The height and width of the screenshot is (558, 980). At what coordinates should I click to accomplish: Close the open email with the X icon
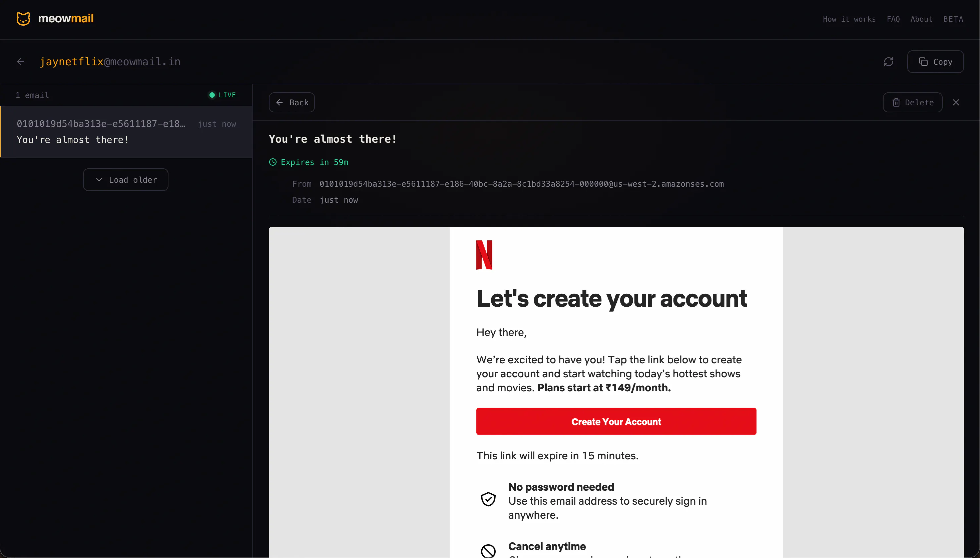pyautogui.click(x=956, y=102)
